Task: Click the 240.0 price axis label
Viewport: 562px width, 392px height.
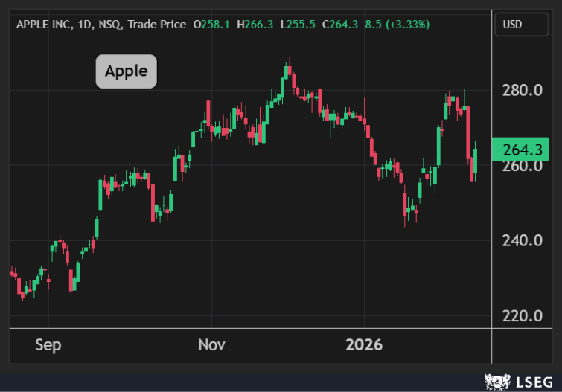Action: point(522,240)
